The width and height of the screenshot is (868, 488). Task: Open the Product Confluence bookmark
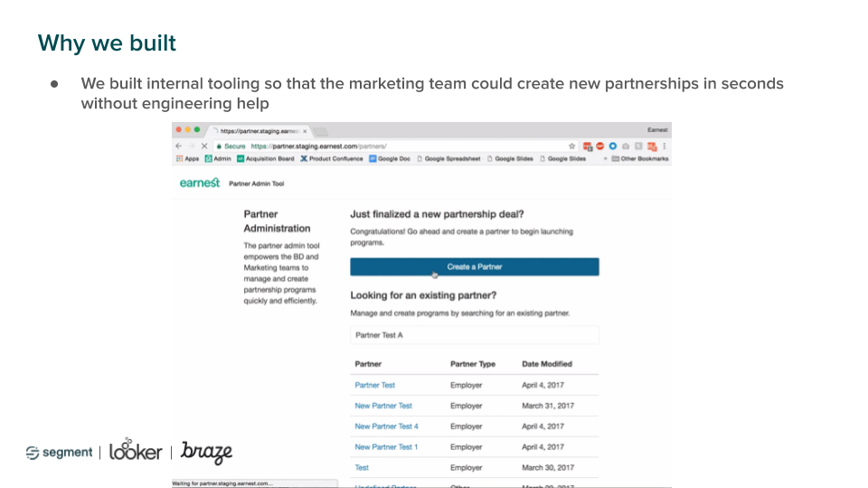(332, 159)
